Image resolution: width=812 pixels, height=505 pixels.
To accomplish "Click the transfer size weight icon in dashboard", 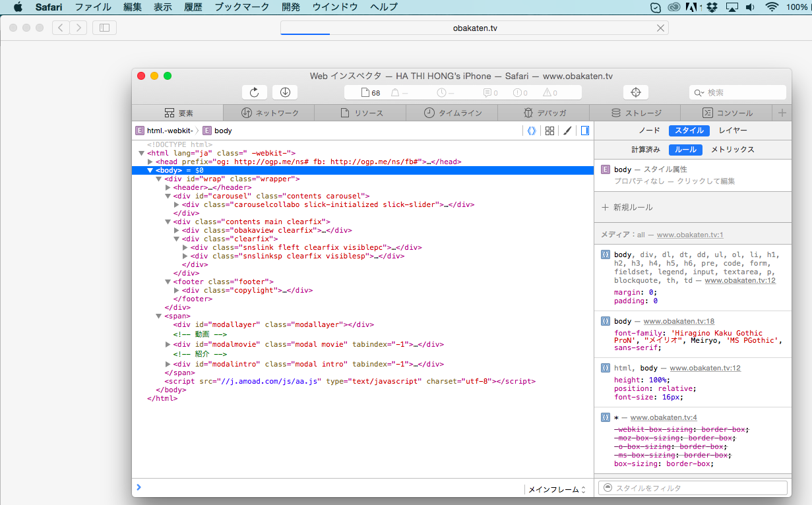I will (x=395, y=93).
